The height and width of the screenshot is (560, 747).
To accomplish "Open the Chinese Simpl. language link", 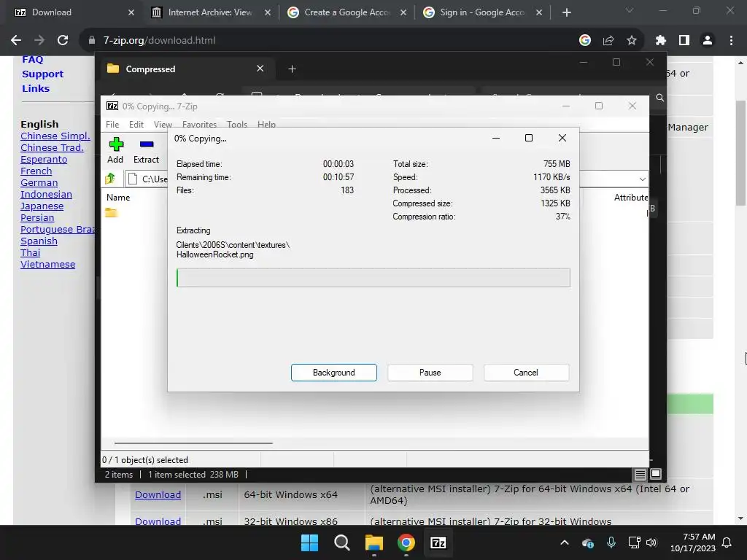I will pos(55,136).
